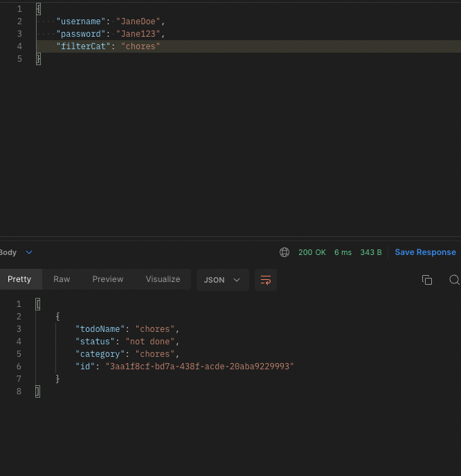Click the category "chores" value
The image size is (461, 476).
coord(154,354)
